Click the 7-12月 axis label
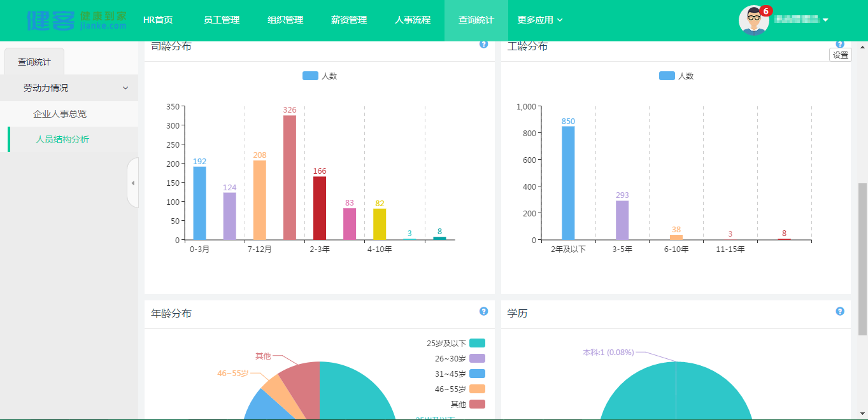This screenshot has height=420, width=868. pos(260,249)
